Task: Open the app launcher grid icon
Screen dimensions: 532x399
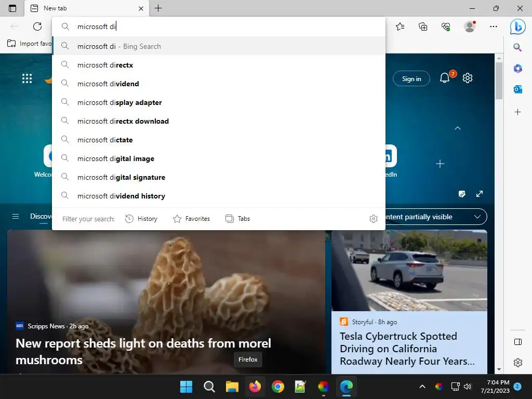Action: coord(27,78)
